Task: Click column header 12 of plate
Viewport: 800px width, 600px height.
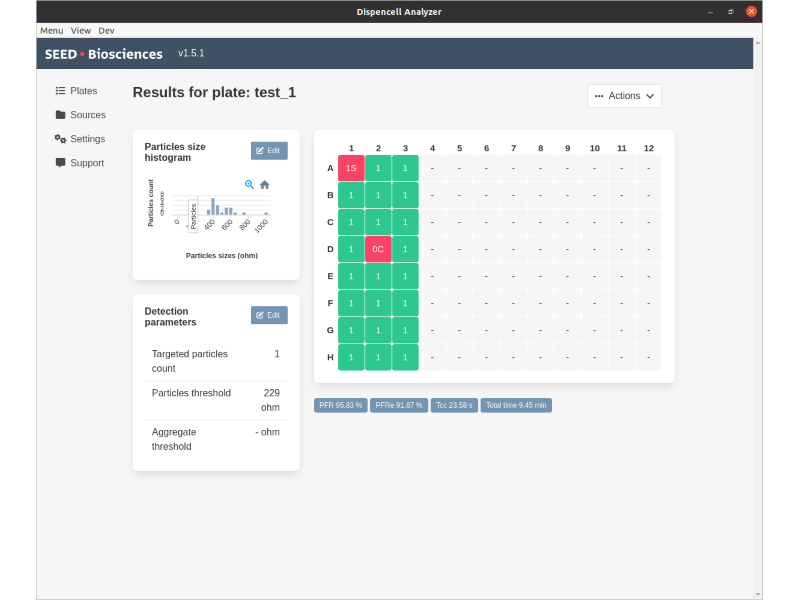Action: pyautogui.click(x=648, y=148)
